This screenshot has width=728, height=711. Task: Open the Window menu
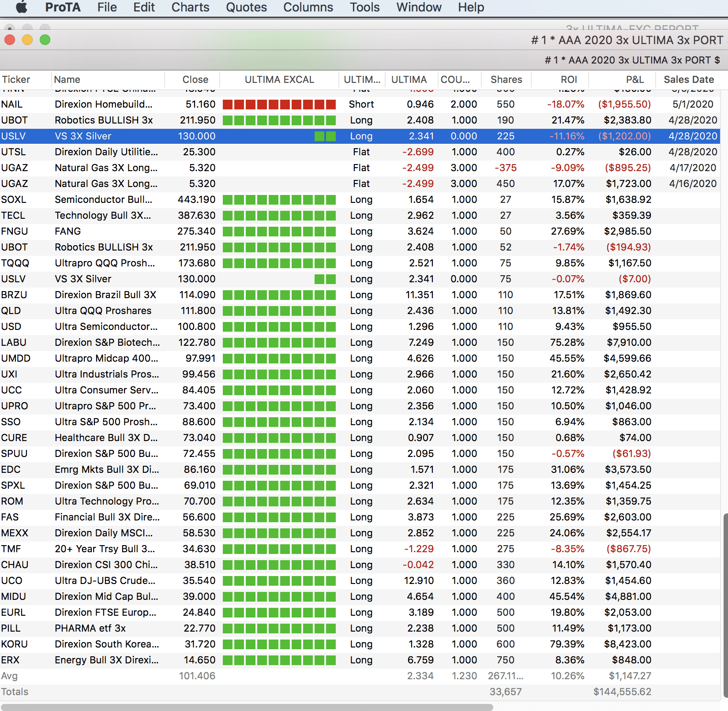coord(419,7)
